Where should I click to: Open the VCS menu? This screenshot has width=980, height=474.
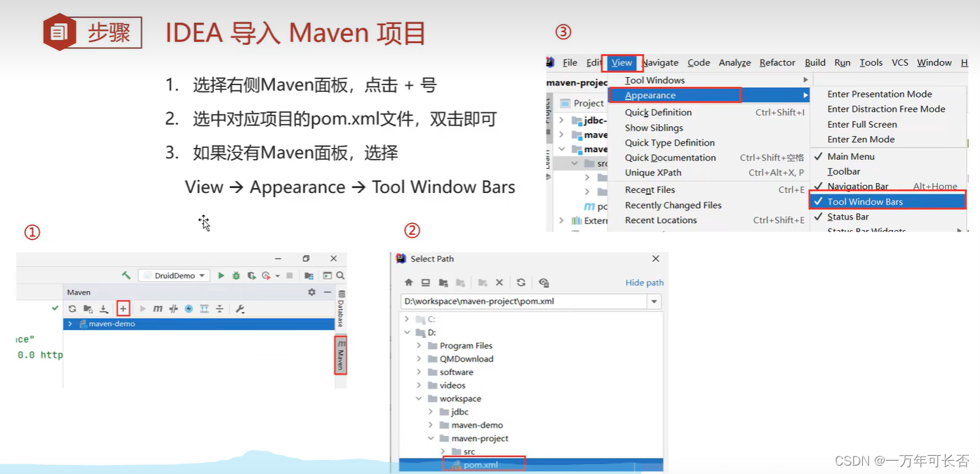point(900,62)
